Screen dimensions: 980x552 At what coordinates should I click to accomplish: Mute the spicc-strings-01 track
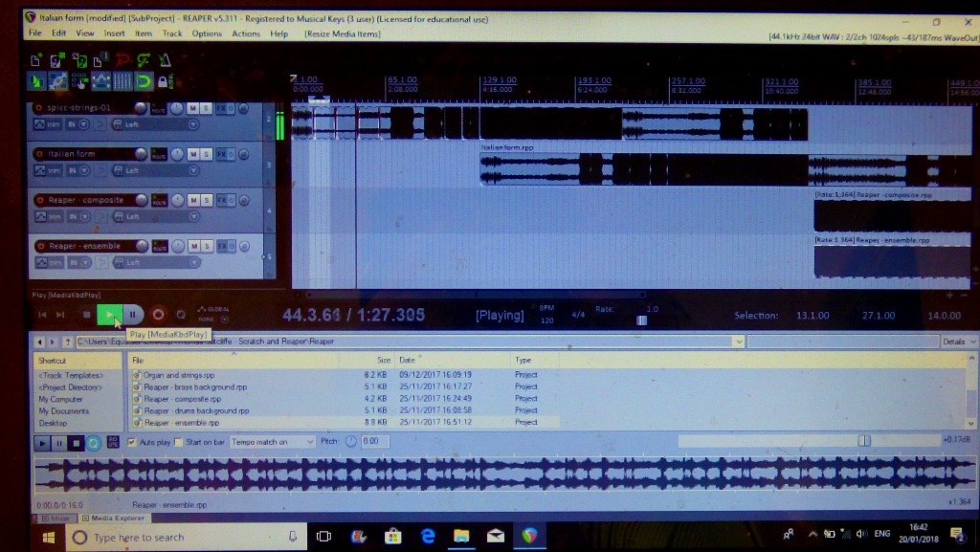[x=192, y=108]
